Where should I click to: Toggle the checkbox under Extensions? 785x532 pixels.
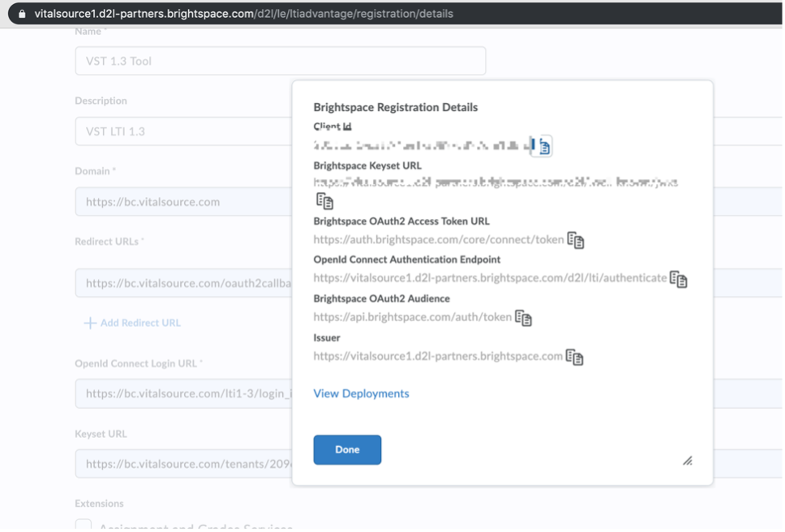83,525
